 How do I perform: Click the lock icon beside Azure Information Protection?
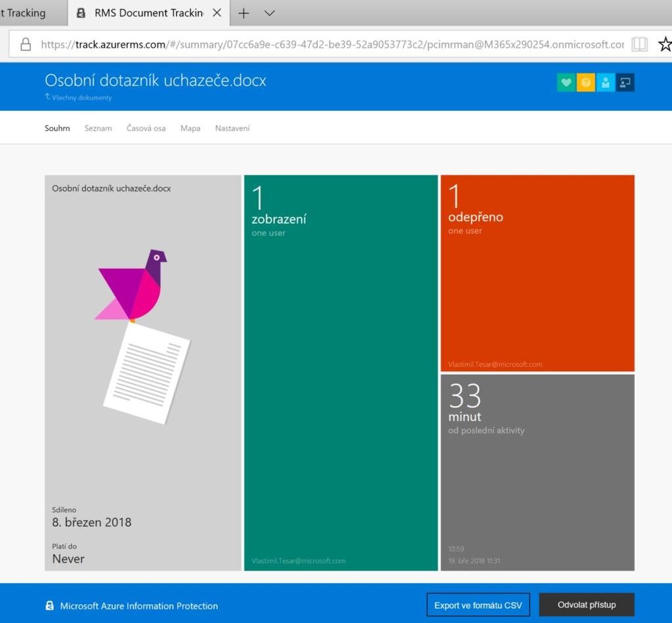(x=50, y=605)
